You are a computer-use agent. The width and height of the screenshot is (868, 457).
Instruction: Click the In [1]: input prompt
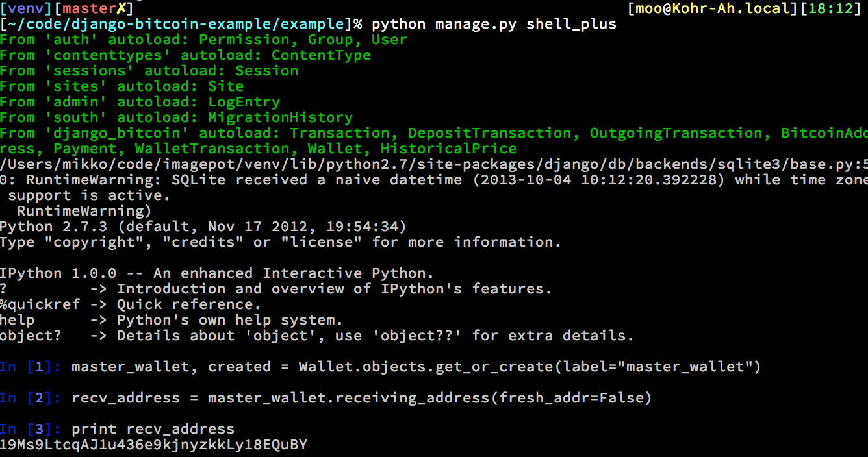coord(31,367)
